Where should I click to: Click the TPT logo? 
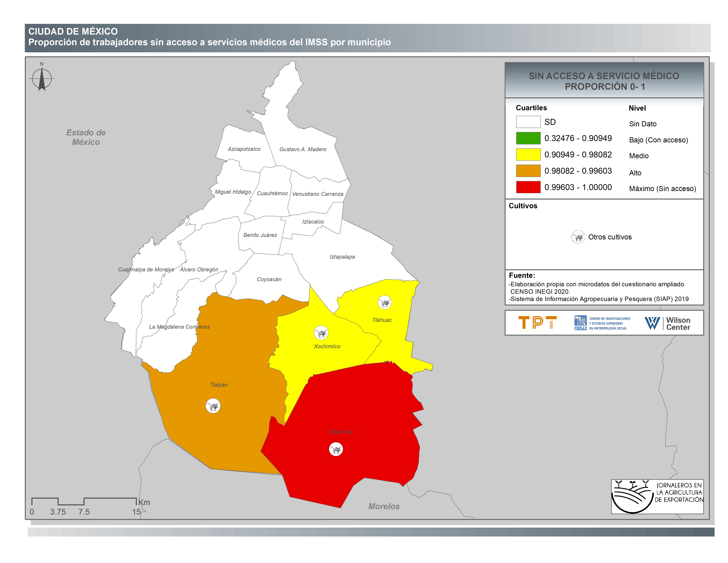[x=537, y=323]
